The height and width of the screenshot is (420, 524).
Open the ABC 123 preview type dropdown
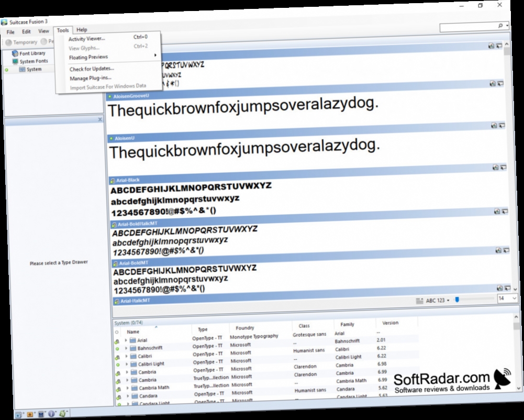(x=438, y=300)
